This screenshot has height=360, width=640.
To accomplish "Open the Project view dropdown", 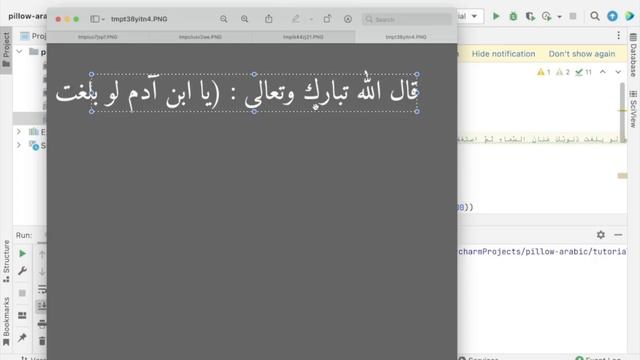I will pos(33,36).
